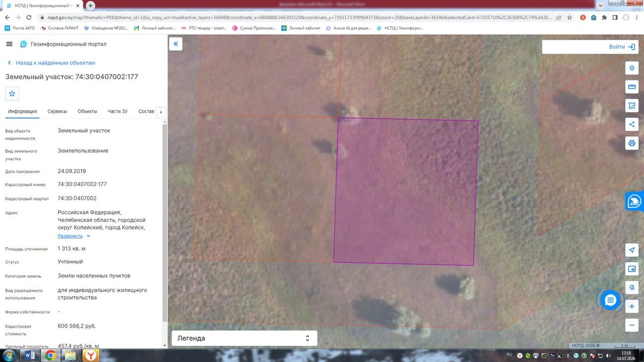Image resolution: width=644 pixels, height=362 pixels.
Task: Switch to the Информация tab
Action: [x=23, y=112]
